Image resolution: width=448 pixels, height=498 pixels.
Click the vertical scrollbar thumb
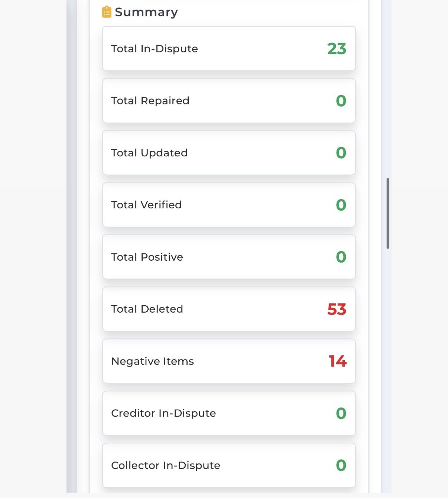(387, 213)
